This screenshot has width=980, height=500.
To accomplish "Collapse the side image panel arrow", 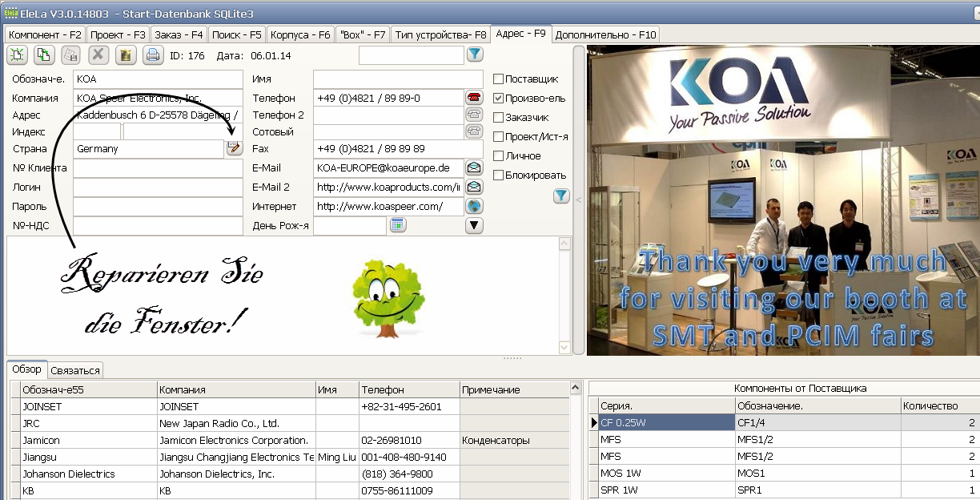I will [580, 200].
